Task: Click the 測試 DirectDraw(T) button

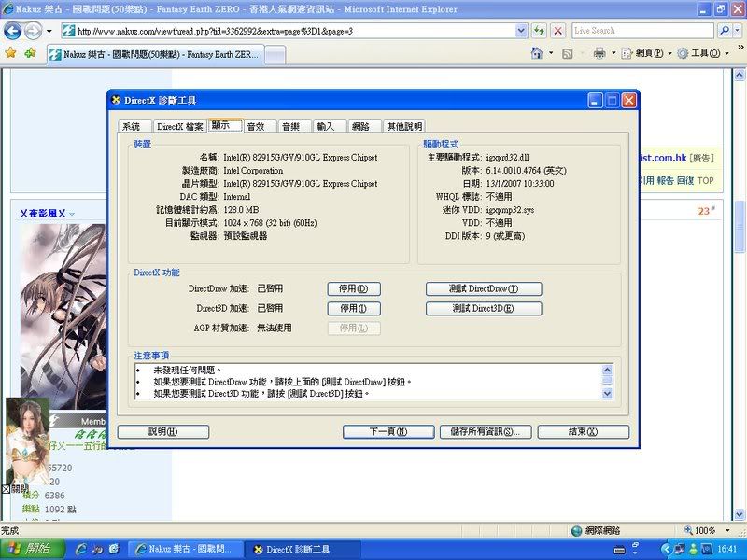Action: point(484,288)
